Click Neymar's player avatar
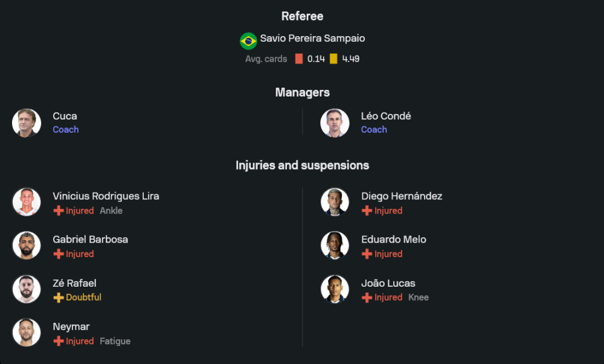This screenshot has width=604, height=364. click(27, 333)
